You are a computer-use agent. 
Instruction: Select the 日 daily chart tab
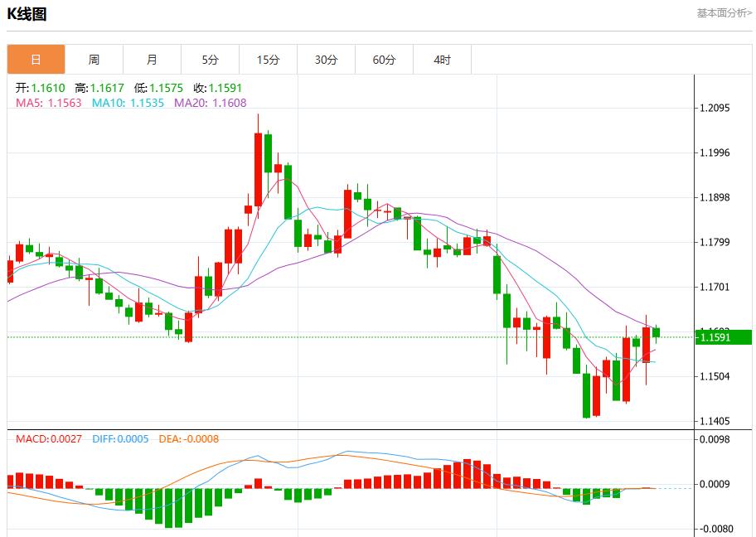36,60
